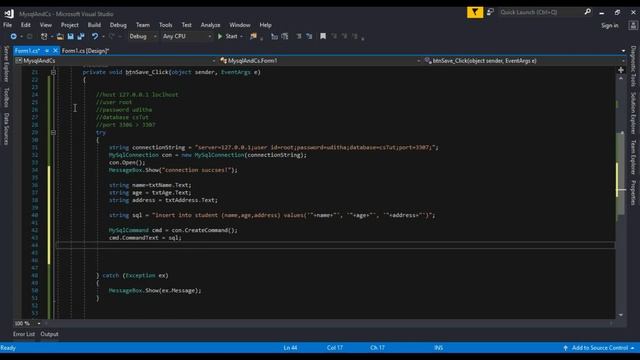This screenshot has height=360, width=640.
Task: Click the Navigate Backward toolbar icon
Action: pyautogui.click(x=13, y=36)
